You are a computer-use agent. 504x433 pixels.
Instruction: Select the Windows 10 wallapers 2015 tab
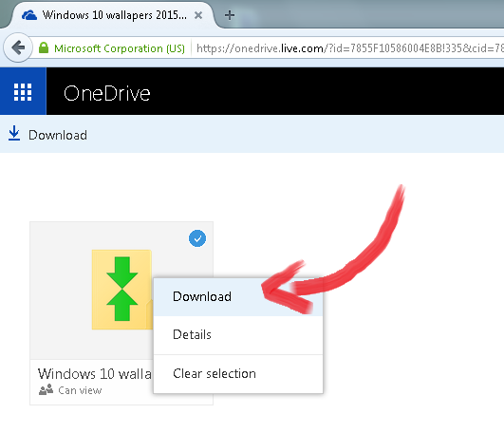(x=114, y=15)
